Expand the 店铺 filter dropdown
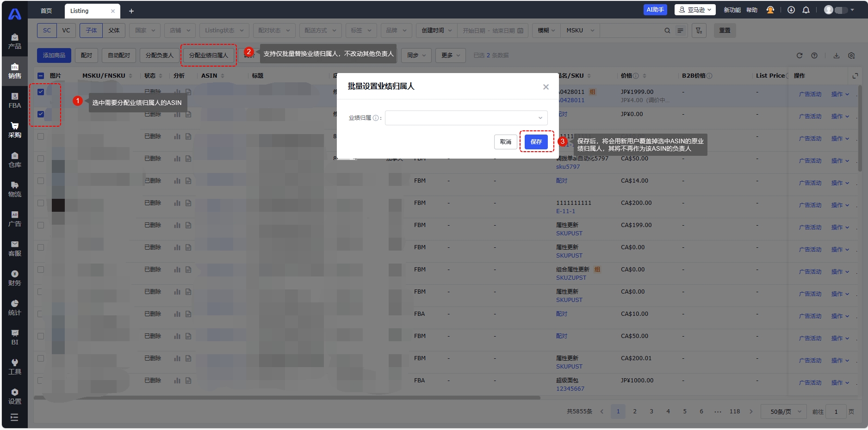868x430 pixels. [180, 31]
